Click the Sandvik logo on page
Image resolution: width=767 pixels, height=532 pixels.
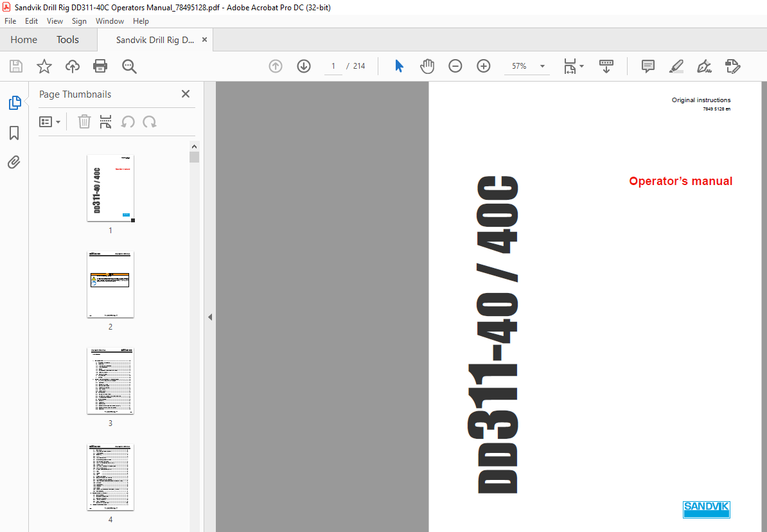pos(707,509)
